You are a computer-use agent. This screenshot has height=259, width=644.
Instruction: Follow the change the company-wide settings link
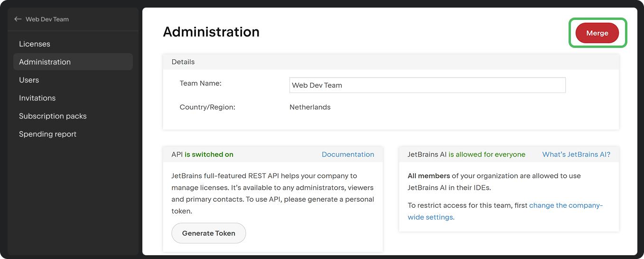(x=566, y=206)
